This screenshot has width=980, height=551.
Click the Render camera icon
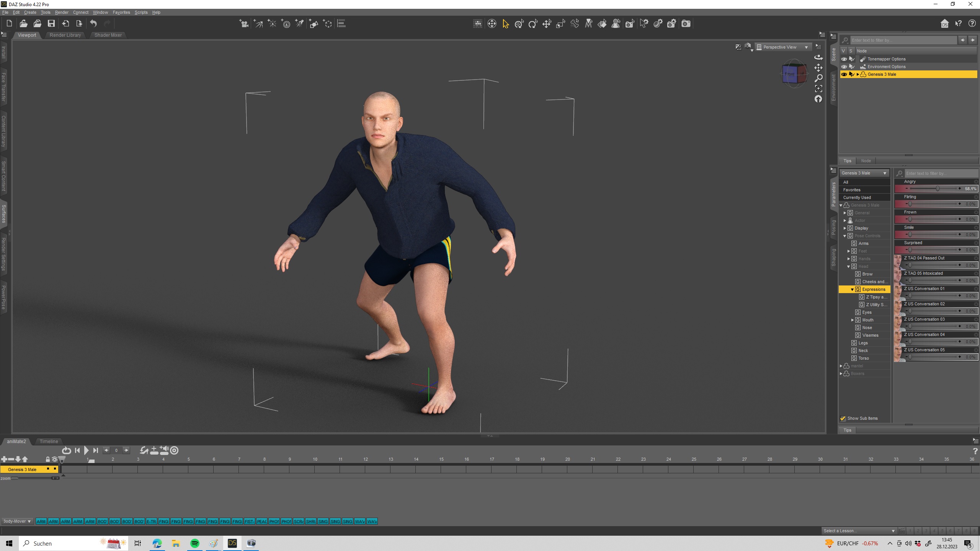(686, 24)
